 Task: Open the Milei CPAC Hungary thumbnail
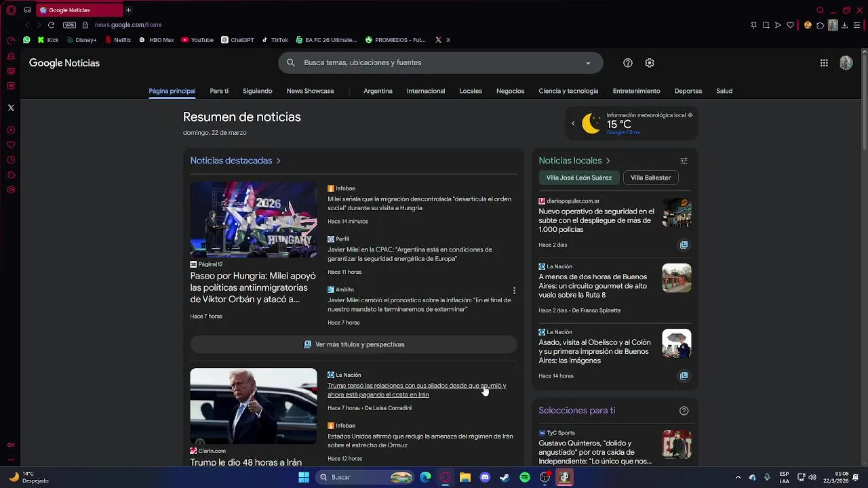(x=254, y=220)
